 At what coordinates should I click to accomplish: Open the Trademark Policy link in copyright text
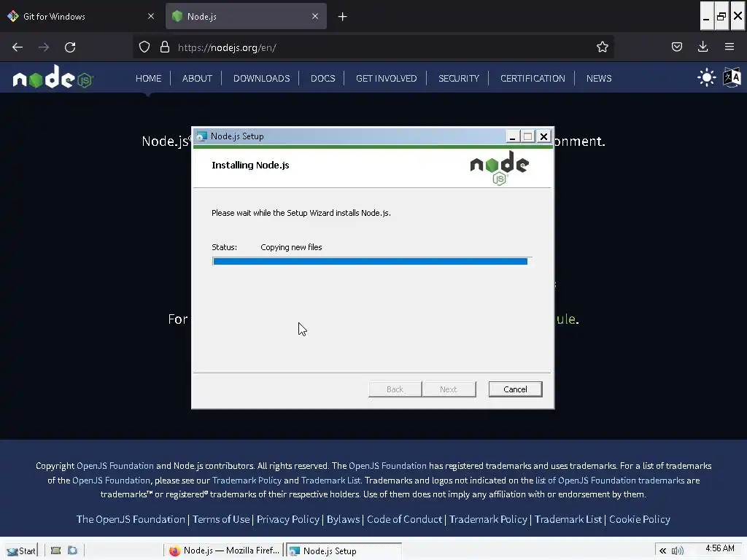[x=247, y=480]
